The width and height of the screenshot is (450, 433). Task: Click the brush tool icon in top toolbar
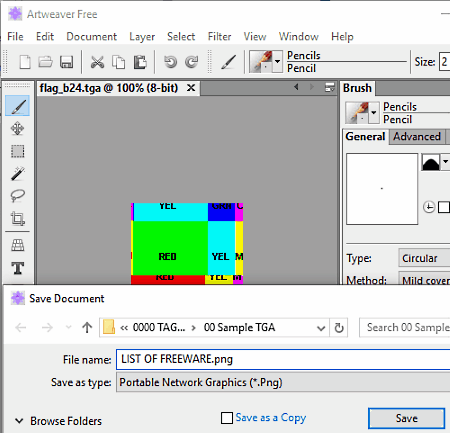229,62
